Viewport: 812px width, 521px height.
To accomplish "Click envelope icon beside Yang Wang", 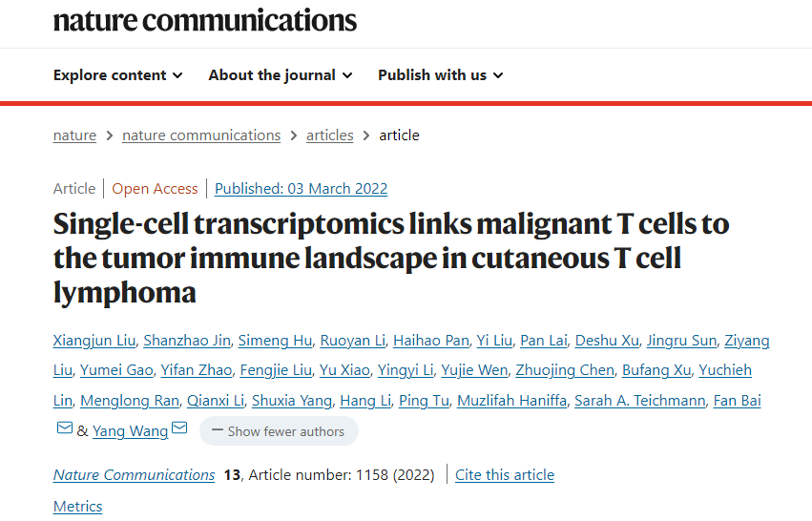I will point(179,428).
